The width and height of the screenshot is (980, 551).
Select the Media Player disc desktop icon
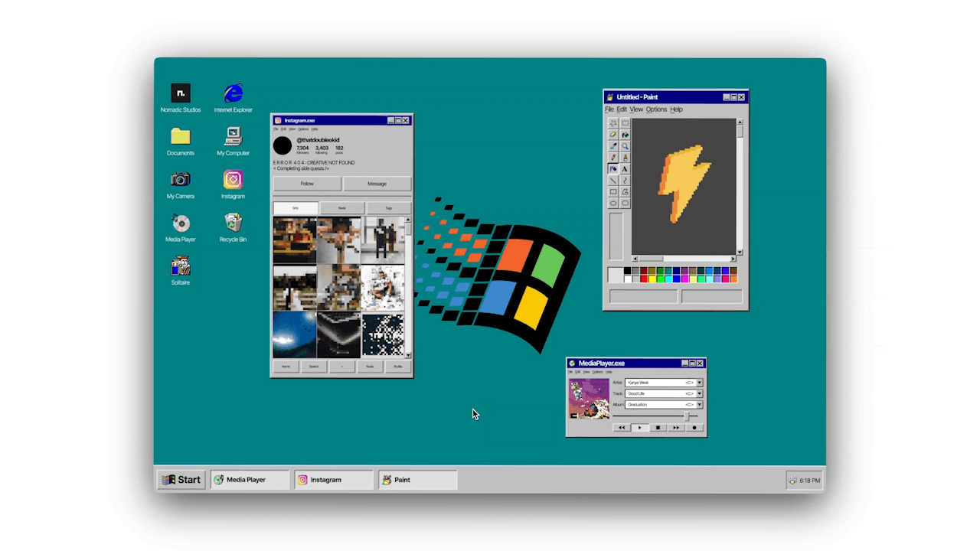tap(181, 223)
